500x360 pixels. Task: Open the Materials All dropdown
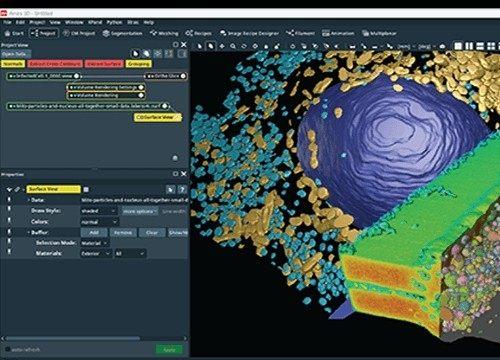130,254
